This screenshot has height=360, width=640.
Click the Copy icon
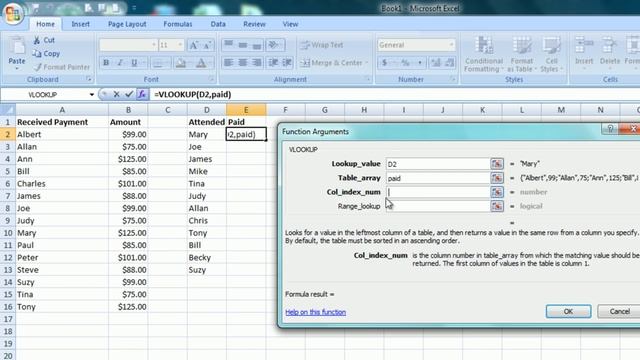pos(37,53)
